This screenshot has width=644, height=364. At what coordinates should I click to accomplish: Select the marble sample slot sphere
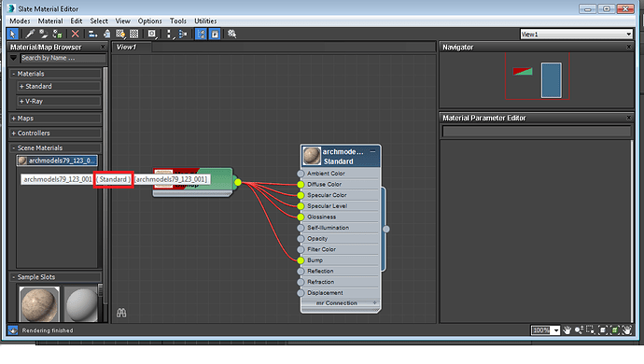click(39, 304)
